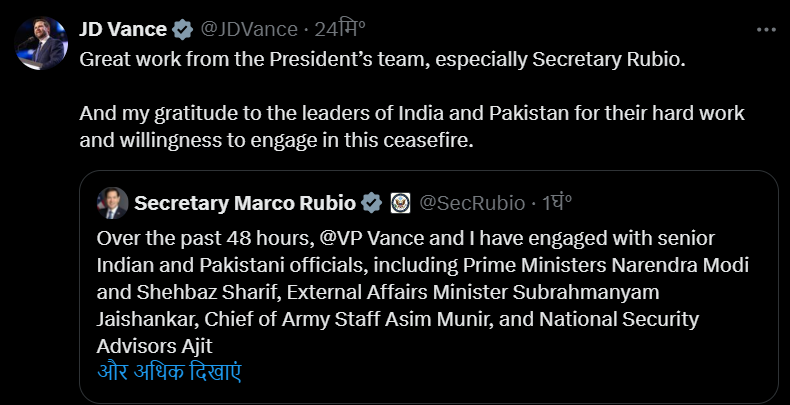Click gray verified badge beside Marco Rubio
This screenshot has height=405, width=790.
pyautogui.click(x=371, y=203)
